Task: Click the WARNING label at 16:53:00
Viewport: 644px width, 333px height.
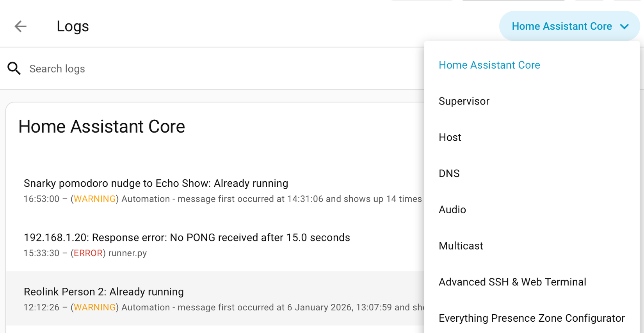Action: point(95,199)
